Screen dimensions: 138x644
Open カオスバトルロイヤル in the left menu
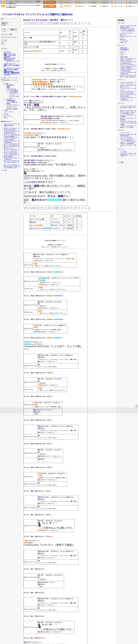[10, 64]
